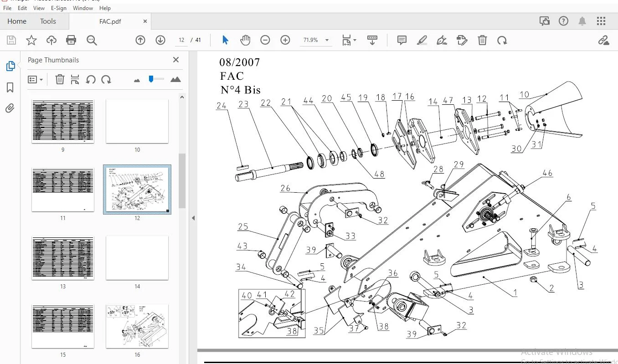Select page 15 thumbnail

63,326
